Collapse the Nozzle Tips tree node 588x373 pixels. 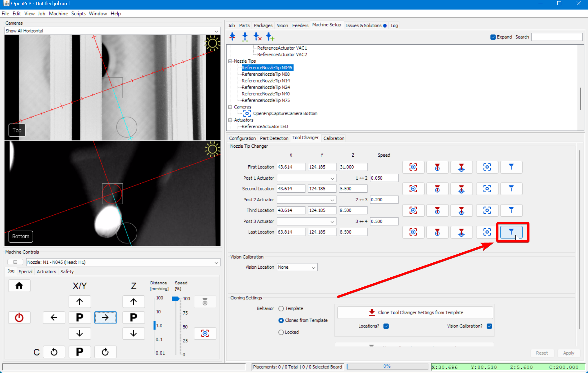[230, 61]
